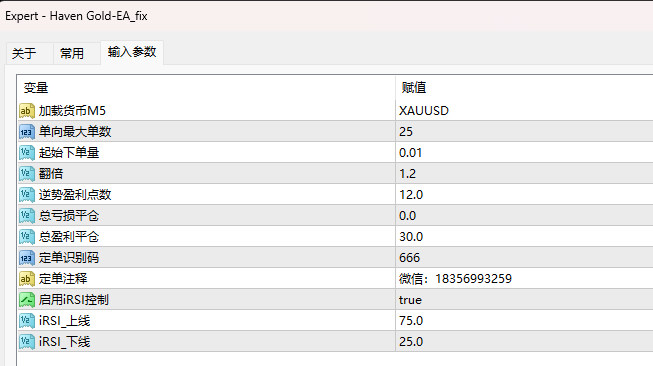Viewport: 653px width, 366px height.
Task: Click the double-type icon beside 起始下单量
Action: coord(27,153)
